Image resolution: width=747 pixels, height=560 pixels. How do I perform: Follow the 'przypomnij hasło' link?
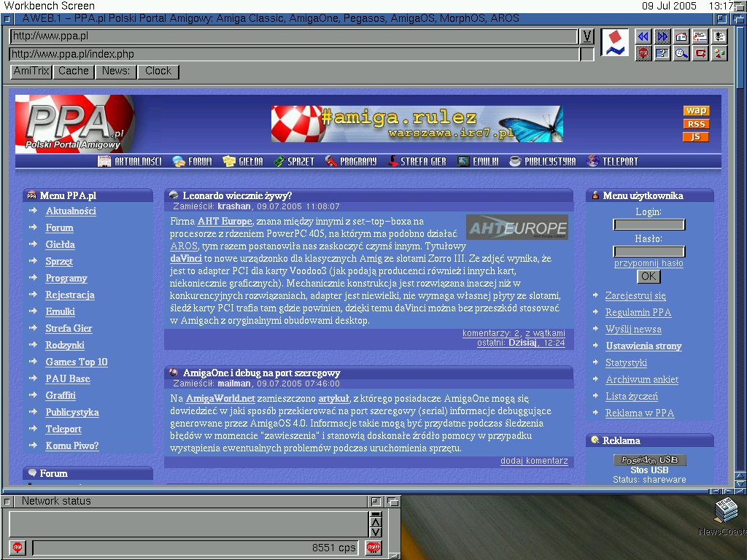[x=649, y=263]
